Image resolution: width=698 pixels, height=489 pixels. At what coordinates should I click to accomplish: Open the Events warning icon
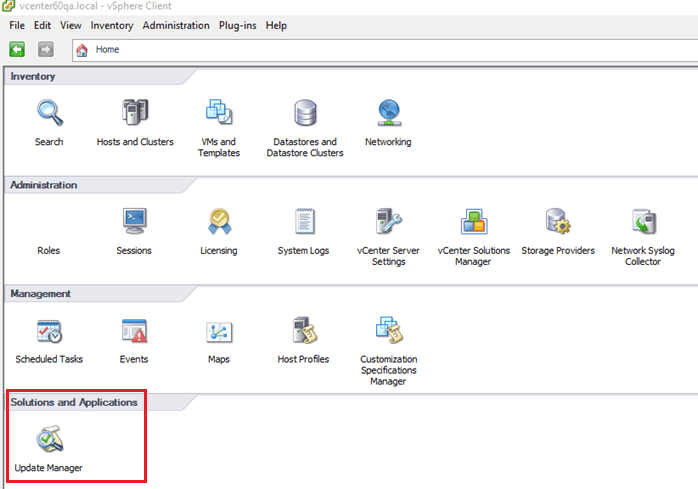(134, 330)
